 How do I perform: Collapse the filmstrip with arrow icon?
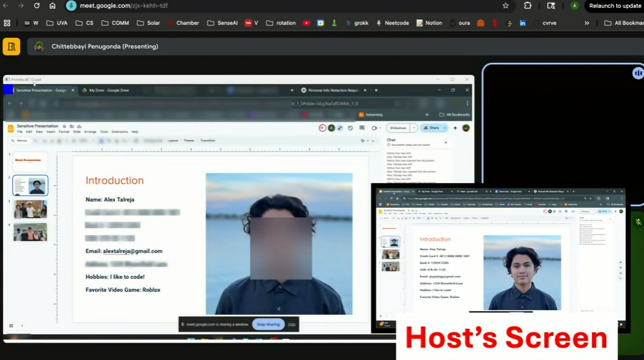point(22,325)
